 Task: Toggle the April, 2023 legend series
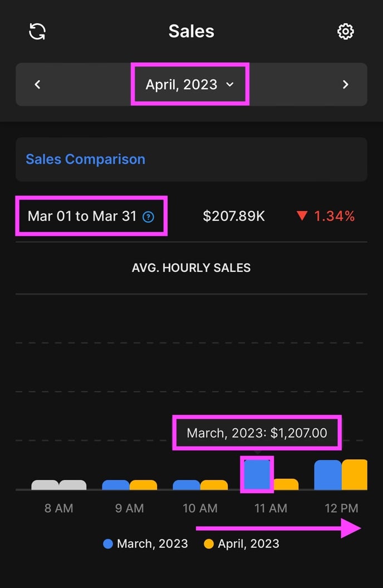242,544
